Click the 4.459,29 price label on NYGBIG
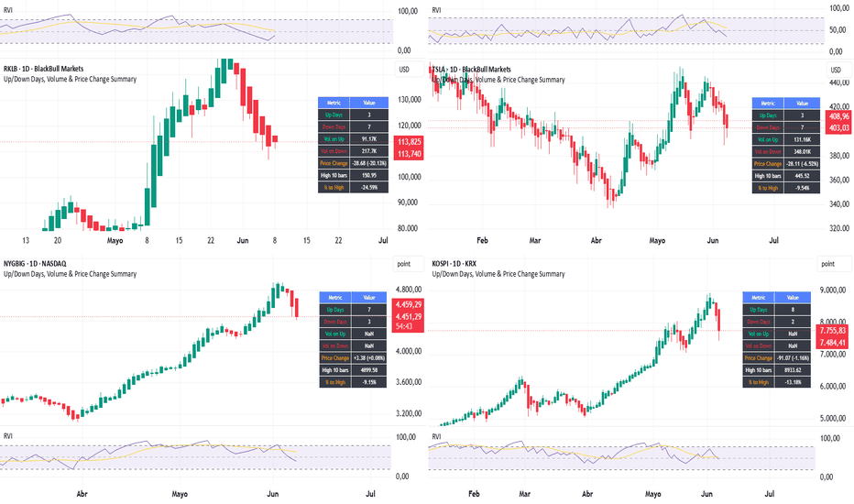The width and height of the screenshot is (854, 504). (409, 304)
